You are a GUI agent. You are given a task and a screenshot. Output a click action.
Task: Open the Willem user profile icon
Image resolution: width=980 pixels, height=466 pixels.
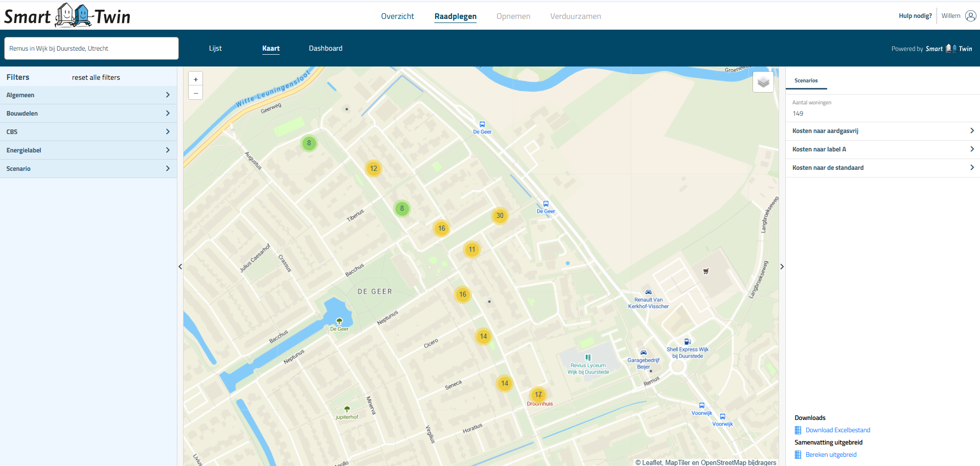coord(970,16)
